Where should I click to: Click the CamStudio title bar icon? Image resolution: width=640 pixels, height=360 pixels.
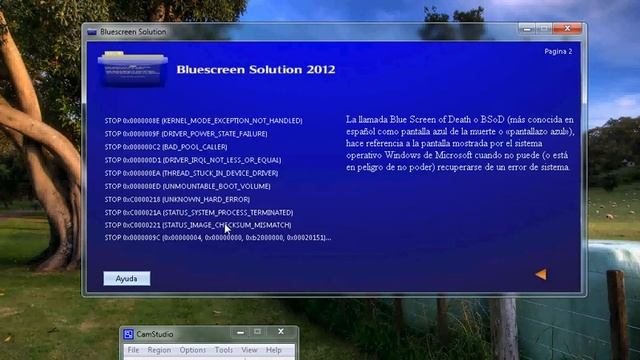[128, 334]
